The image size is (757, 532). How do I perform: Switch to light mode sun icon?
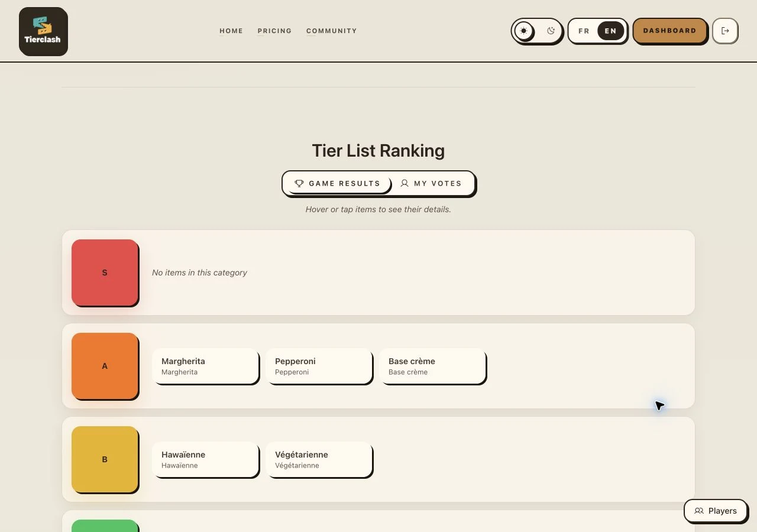[x=523, y=31]
